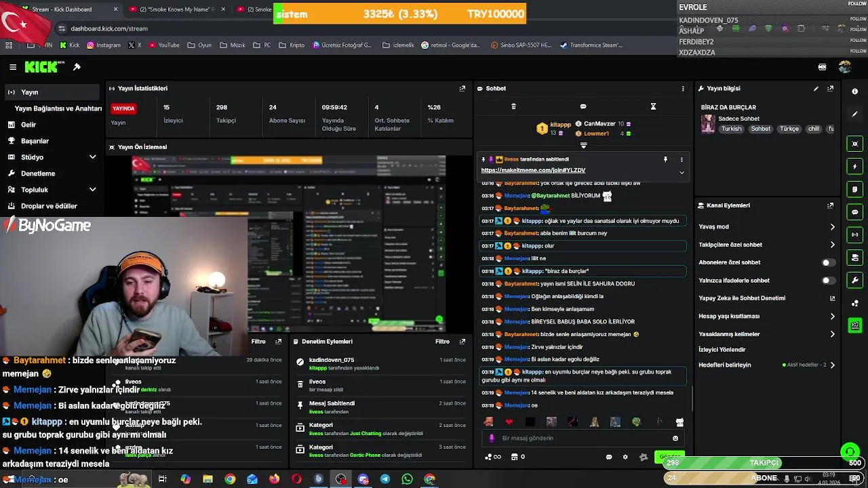The height and width of the screenshot is (488, 868).
Task: Pop out the Yayın bilgisi panel
Action: click(x=830, y=88)
